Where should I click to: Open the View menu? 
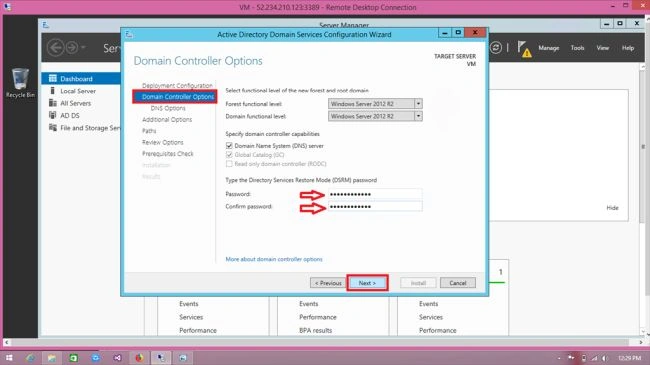602,48
